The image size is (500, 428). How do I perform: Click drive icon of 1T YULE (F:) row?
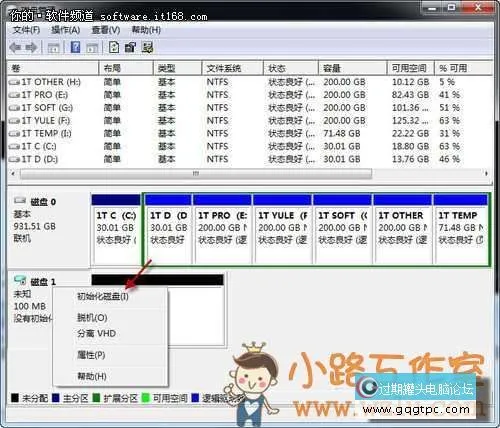click(14, 121)
